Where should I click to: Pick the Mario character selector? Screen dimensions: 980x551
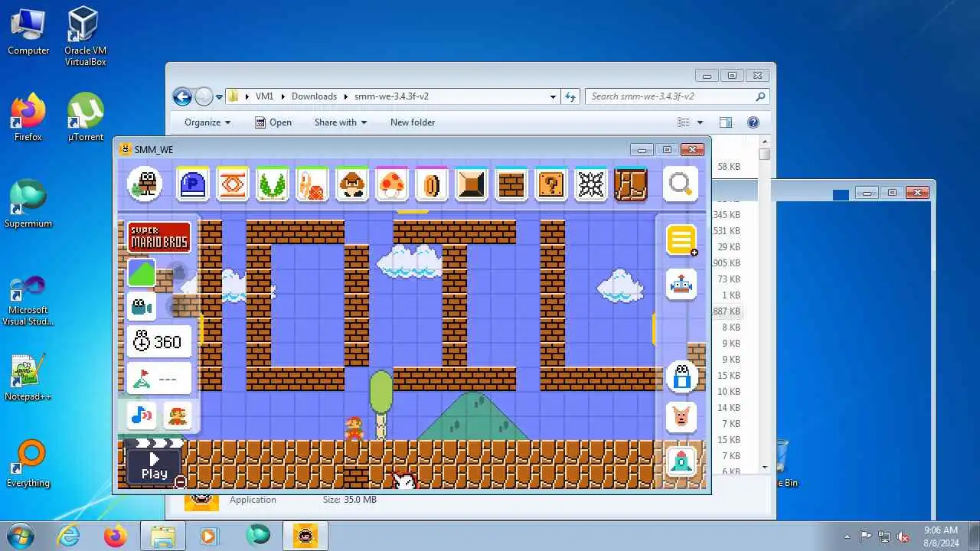[177, 416]
